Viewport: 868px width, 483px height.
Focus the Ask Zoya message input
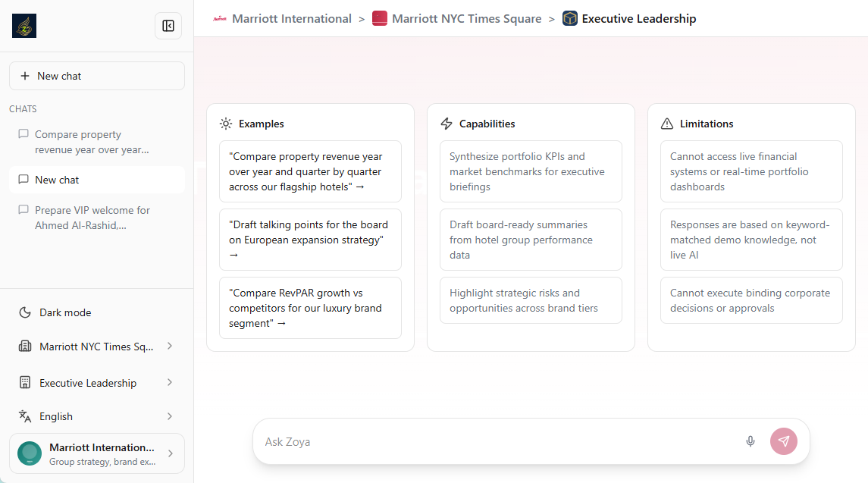(498, 441)
